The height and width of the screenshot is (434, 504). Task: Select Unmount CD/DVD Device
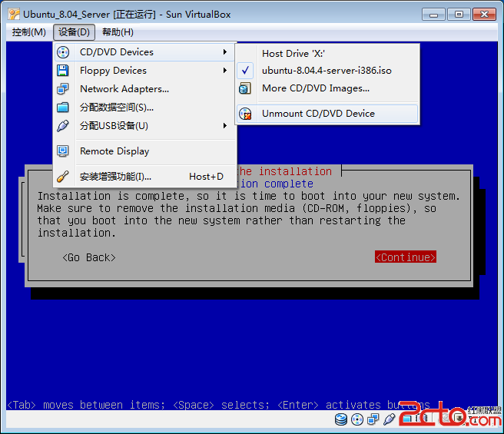point(327,114)
